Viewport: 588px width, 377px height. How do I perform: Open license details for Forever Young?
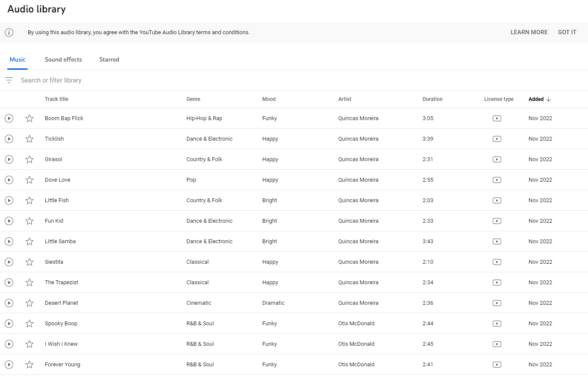point(497,365)
